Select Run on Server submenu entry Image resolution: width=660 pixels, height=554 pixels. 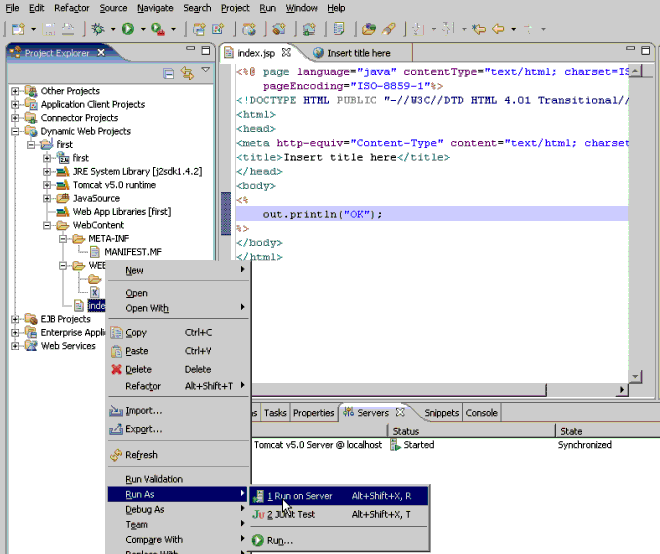(339, 496)
